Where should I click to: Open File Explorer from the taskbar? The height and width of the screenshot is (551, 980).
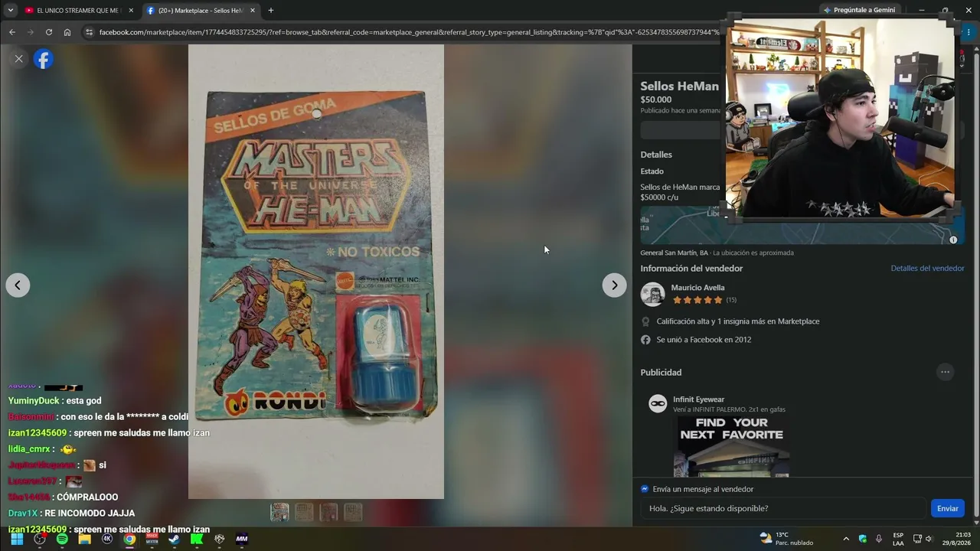coord(84,539)
